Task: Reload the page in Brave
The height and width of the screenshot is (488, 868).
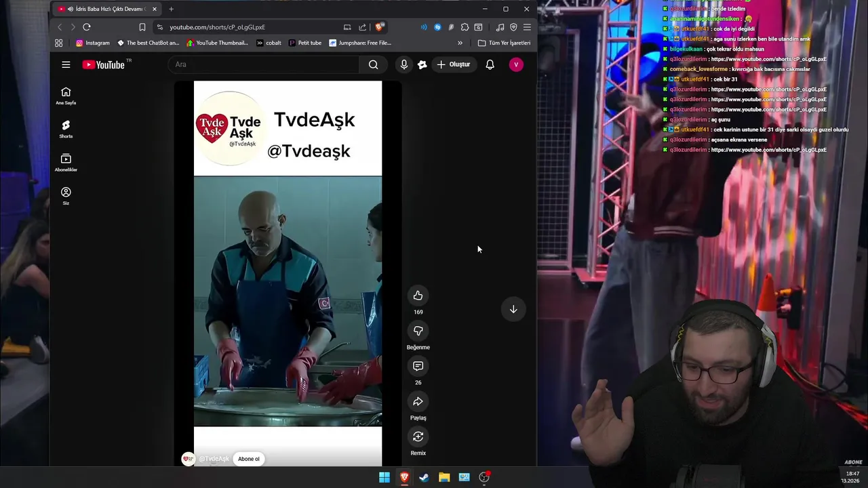Action: 87,27
